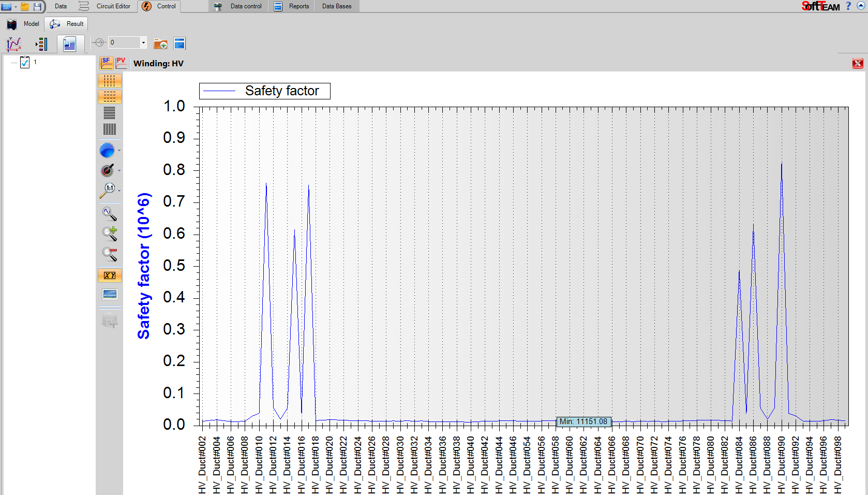Open the Data control tab
868x495 pixels.
[x=238, y=6]
